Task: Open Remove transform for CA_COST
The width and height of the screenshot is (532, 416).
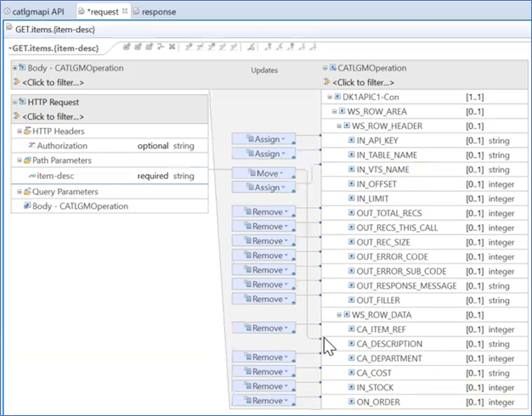Action: pos(263,372)
